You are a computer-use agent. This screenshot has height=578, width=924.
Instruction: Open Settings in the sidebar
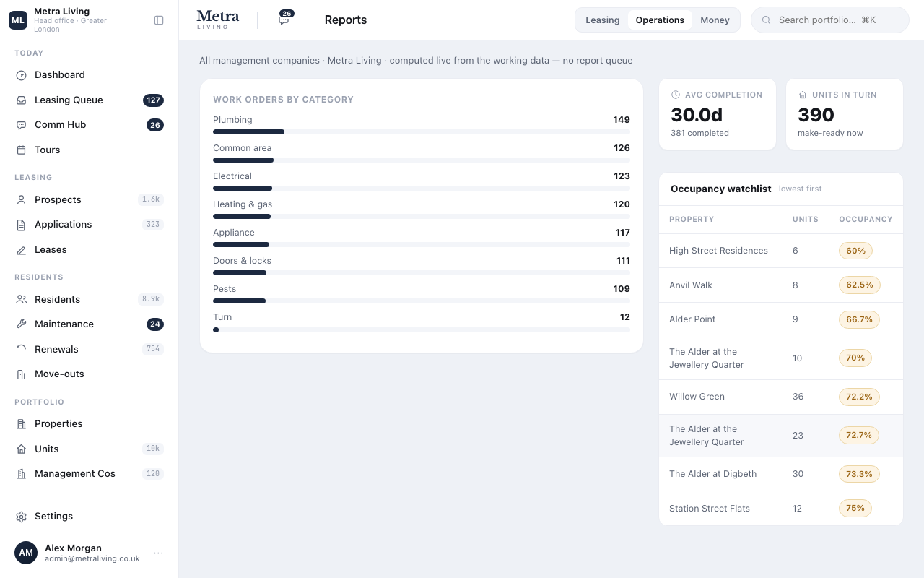click(90, 517)
